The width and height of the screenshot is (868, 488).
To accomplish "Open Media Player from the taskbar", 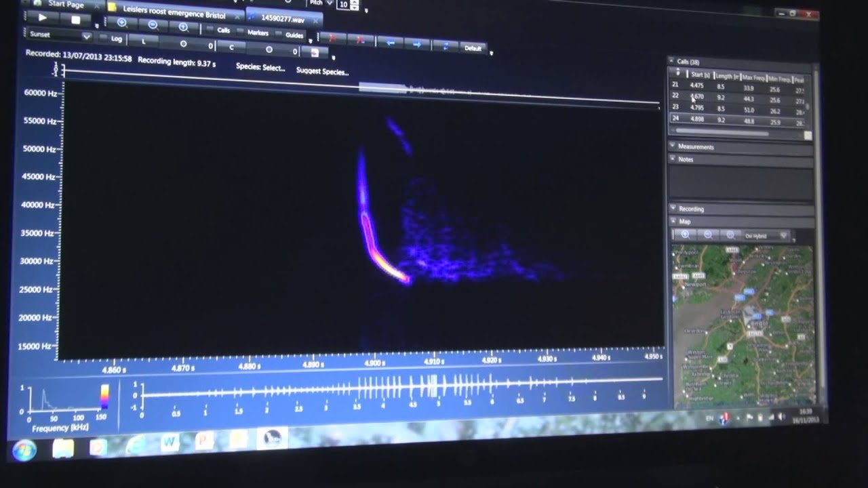I will [x=98, y=447].
